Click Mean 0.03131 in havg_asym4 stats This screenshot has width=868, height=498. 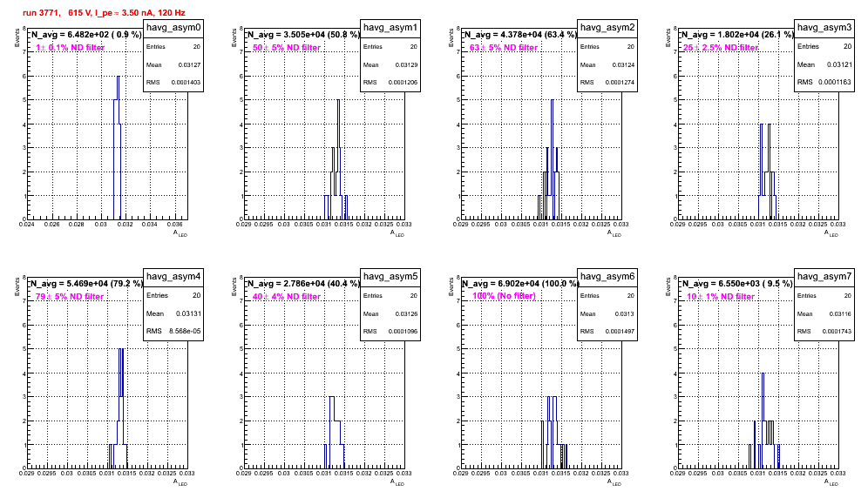pos(173,313)
